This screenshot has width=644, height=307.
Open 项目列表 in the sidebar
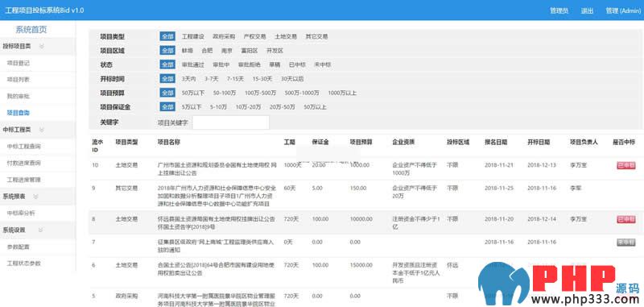[x=18, y=80]
